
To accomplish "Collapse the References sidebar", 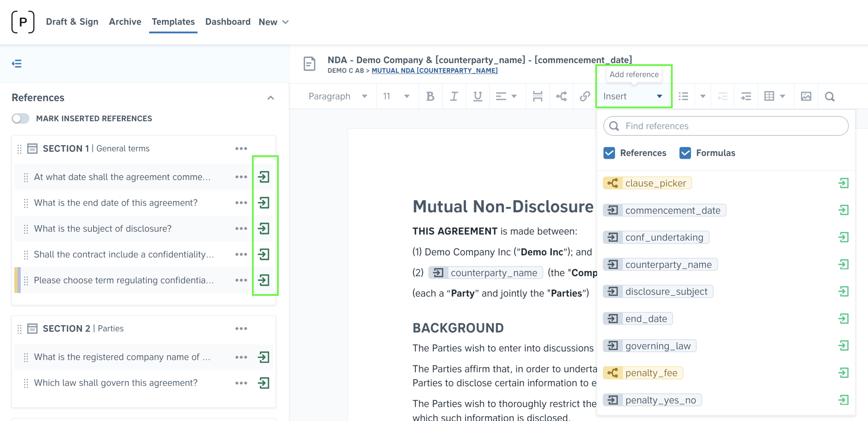I will tap(17, 63).
